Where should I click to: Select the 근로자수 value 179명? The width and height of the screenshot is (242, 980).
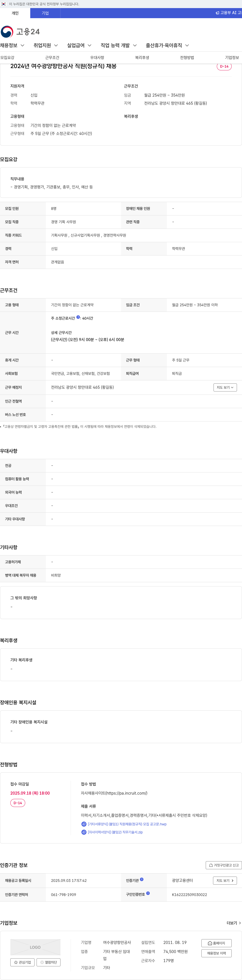pyautogui.click(x=169, y=960)
